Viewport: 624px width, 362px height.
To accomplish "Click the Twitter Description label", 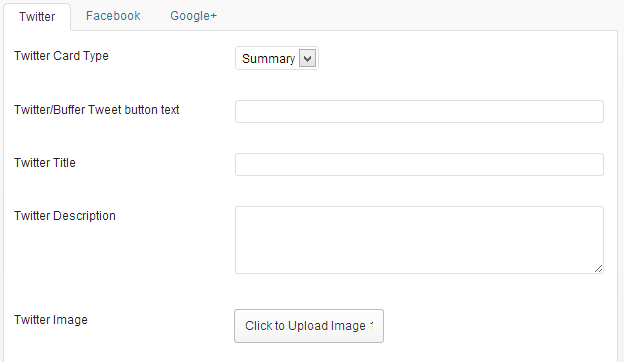I will click(x=65, y=216).
